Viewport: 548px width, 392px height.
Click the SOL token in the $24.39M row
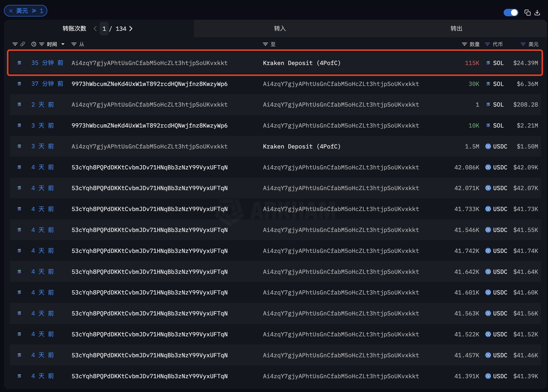point(495,63)
